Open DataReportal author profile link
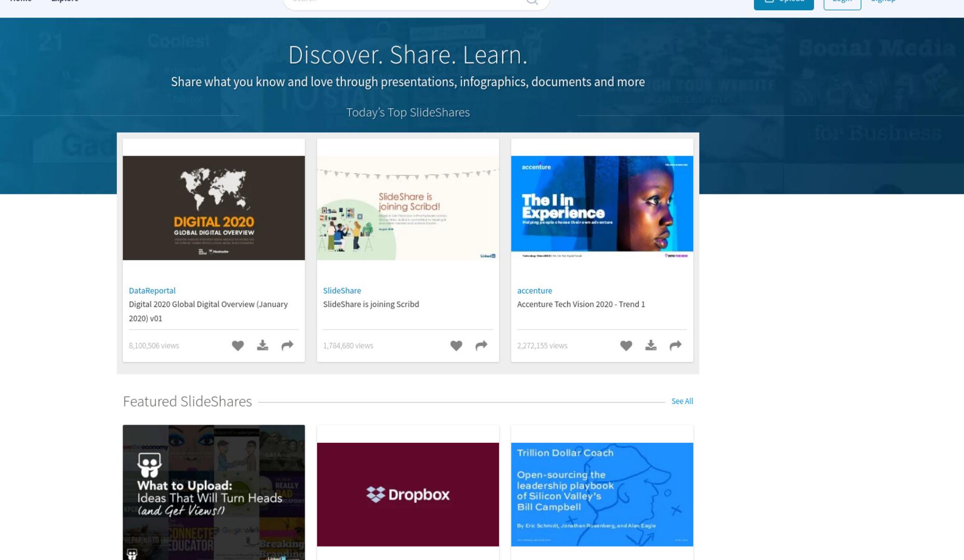 (x=152, y=290)
